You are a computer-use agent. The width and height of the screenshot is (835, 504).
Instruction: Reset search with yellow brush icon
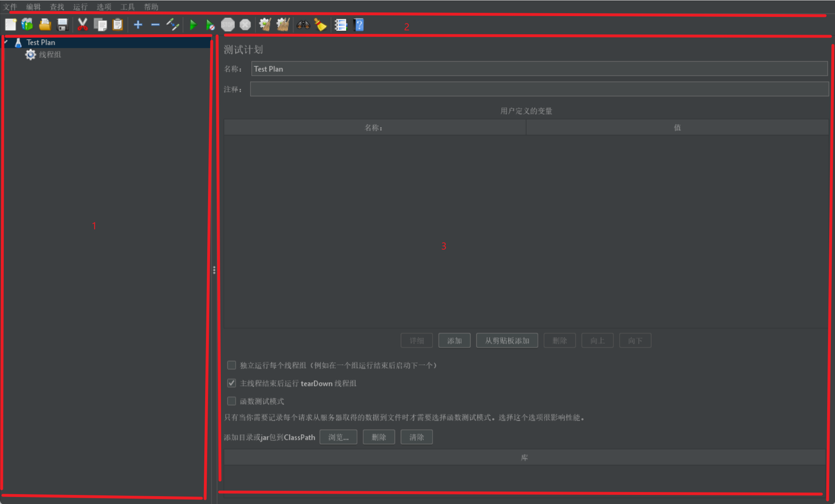coord(320,25)
